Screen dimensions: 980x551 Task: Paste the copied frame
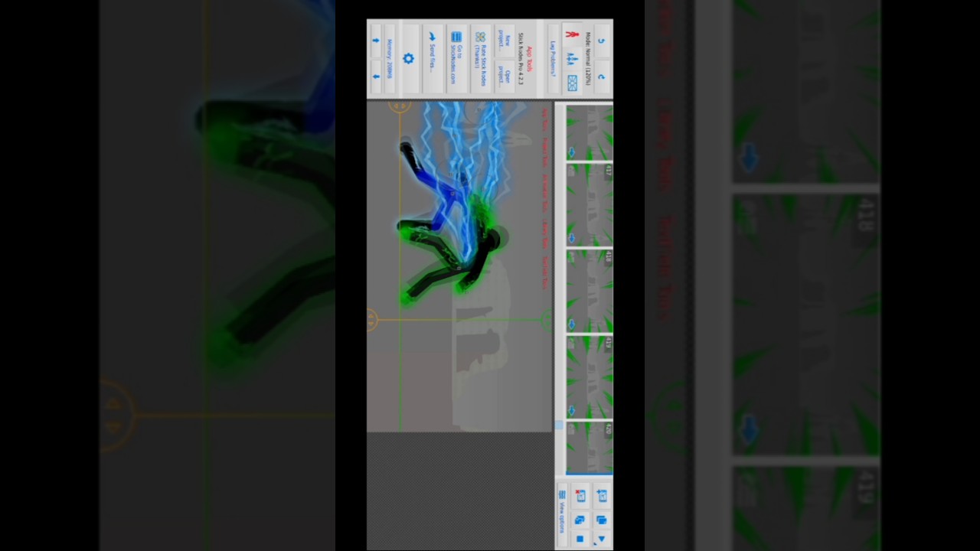point(580,520)
